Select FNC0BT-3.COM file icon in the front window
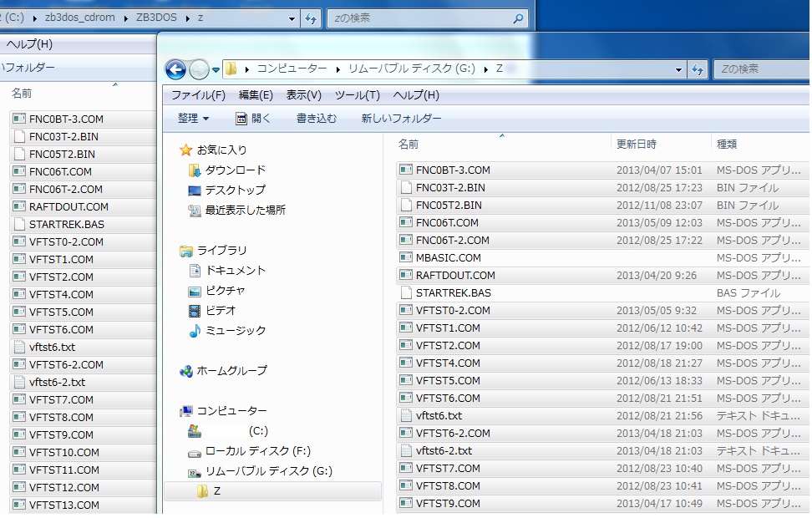Screen dimensions: 812x518 pyautogui.click(x=406, y=170)
